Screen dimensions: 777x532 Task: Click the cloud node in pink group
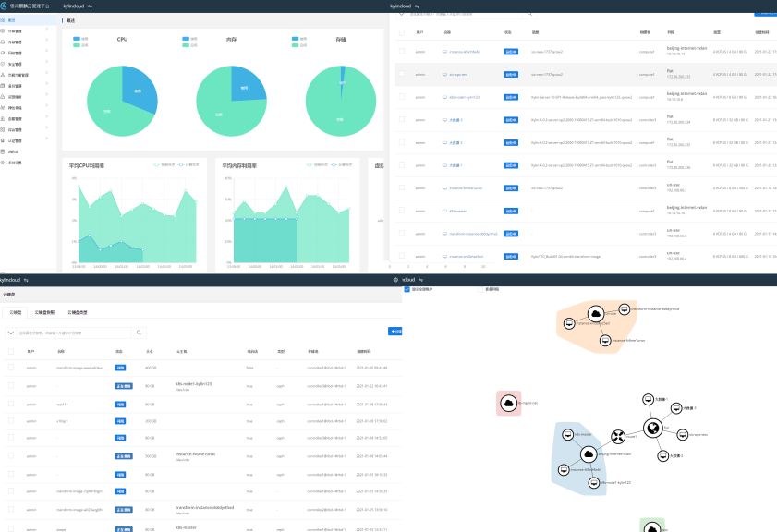click(508, 402)
